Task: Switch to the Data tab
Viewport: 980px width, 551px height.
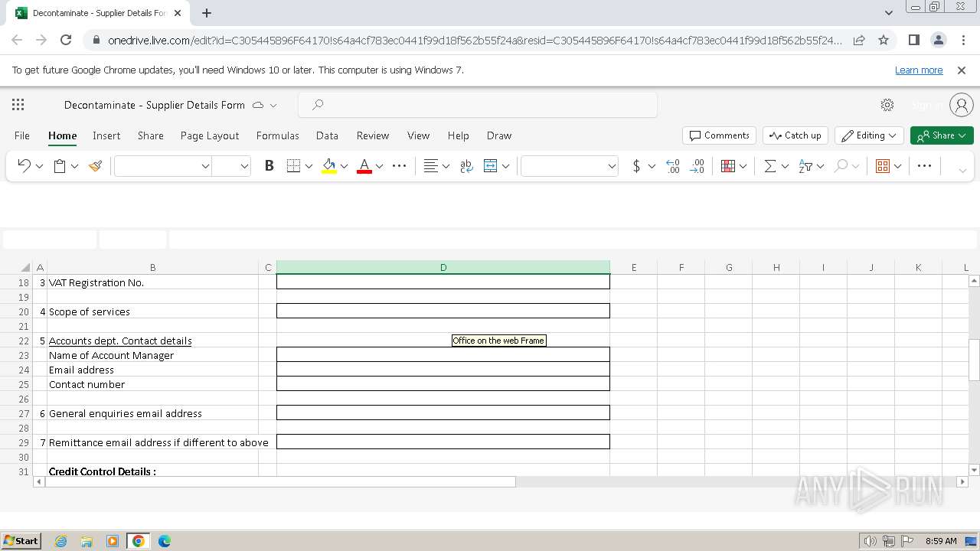Action: tap(327, 135)
